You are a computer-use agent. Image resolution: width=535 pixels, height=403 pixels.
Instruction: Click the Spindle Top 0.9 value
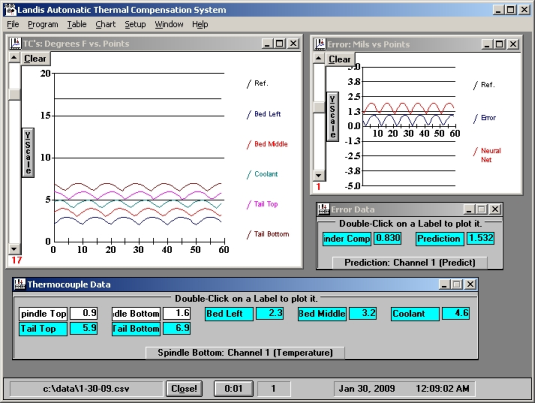84,313
